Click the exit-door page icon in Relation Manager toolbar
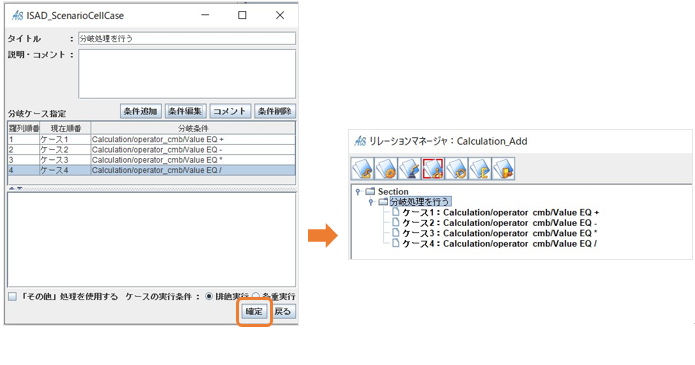Screen dimensions: 695x365 point(504,169)
